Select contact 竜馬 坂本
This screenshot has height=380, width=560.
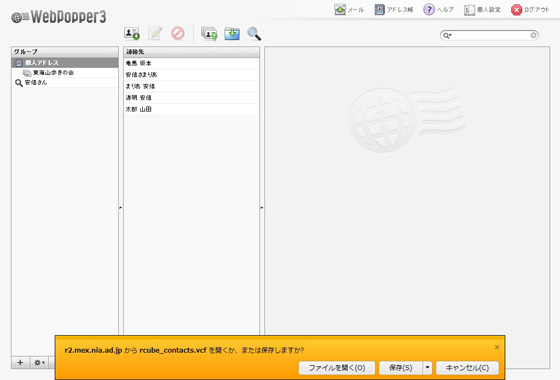point(191,63)
